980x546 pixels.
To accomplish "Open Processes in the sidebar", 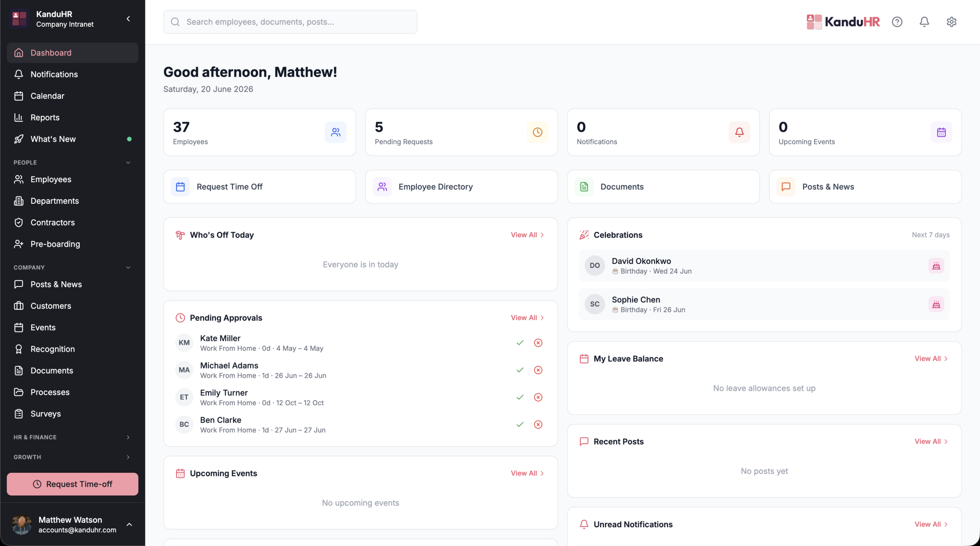I will pyautogui.click(x=72, y=392).
